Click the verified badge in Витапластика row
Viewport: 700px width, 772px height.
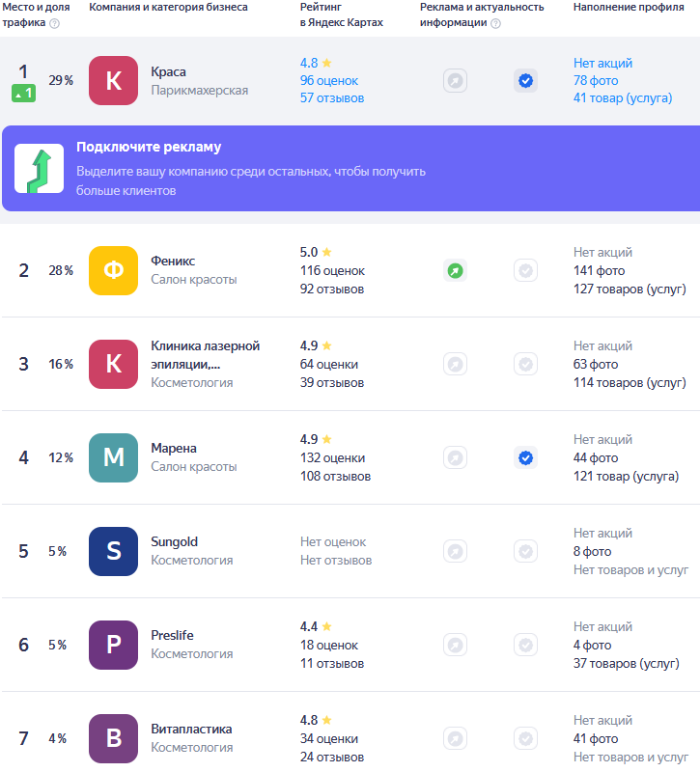tap(525, 738)
